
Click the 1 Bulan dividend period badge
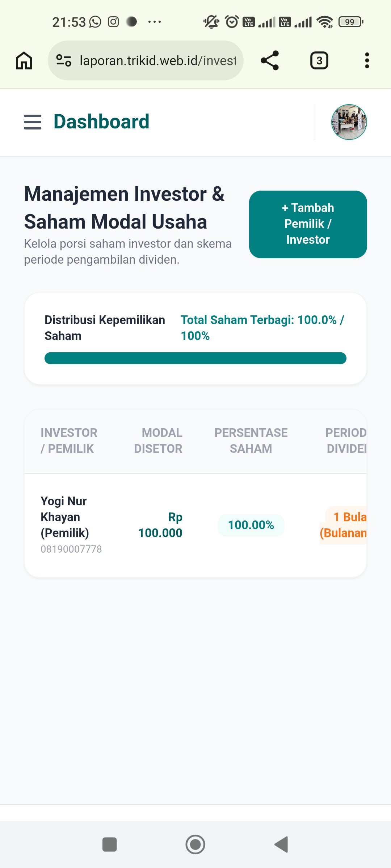[x=343, y=525]
